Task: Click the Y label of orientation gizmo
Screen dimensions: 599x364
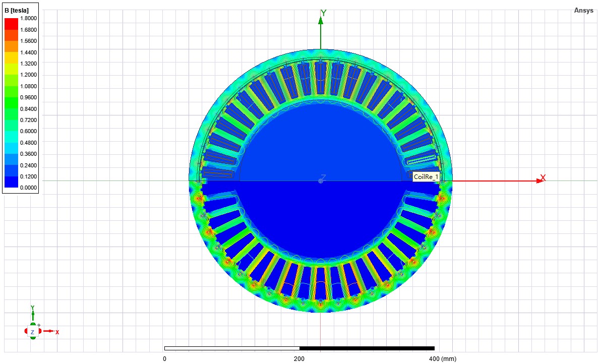Action: (32, 308)
